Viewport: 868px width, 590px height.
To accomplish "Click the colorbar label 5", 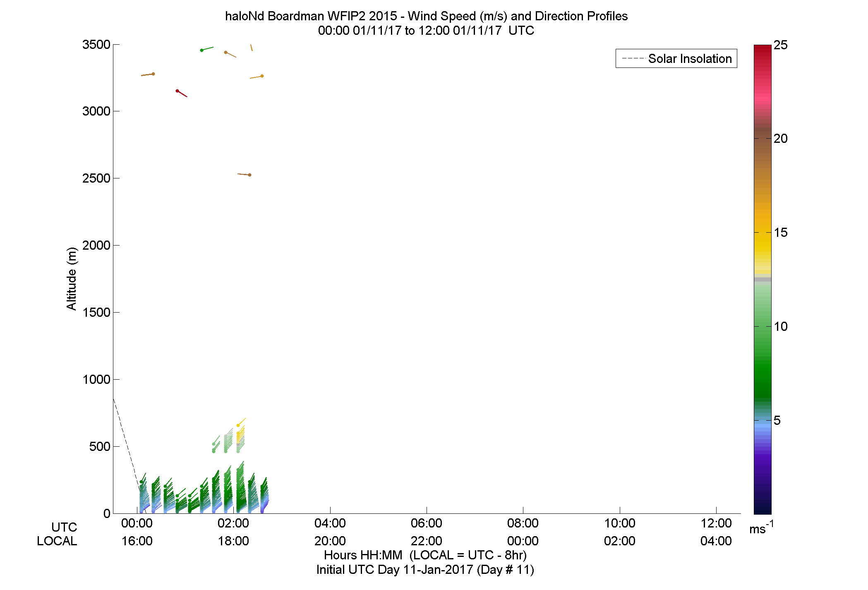I will [x=777, y=421].
